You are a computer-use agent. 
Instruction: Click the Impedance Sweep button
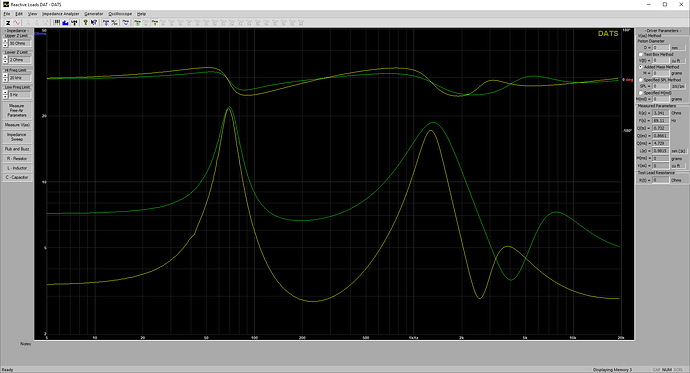(17, 137)
